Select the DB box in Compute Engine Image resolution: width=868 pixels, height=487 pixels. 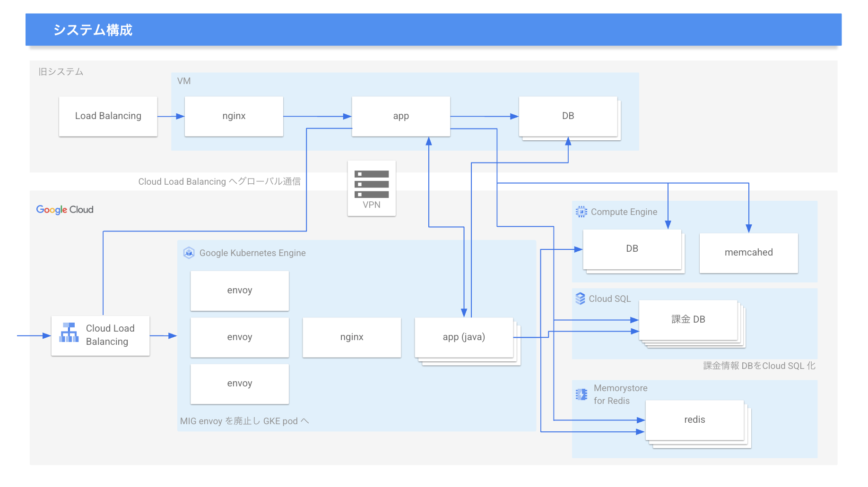tap(632, 249)
